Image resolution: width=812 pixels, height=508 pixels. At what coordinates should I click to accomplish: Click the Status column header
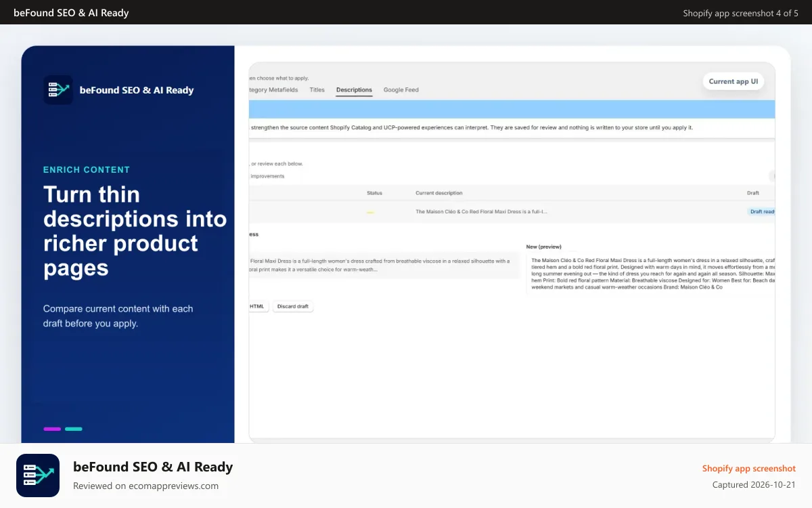(x=374, y=193)
